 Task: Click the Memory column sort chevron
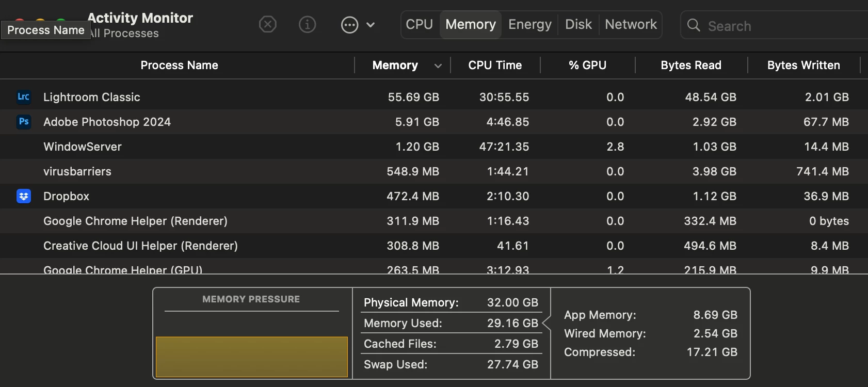pyautogui.click(x=438, y=66)
